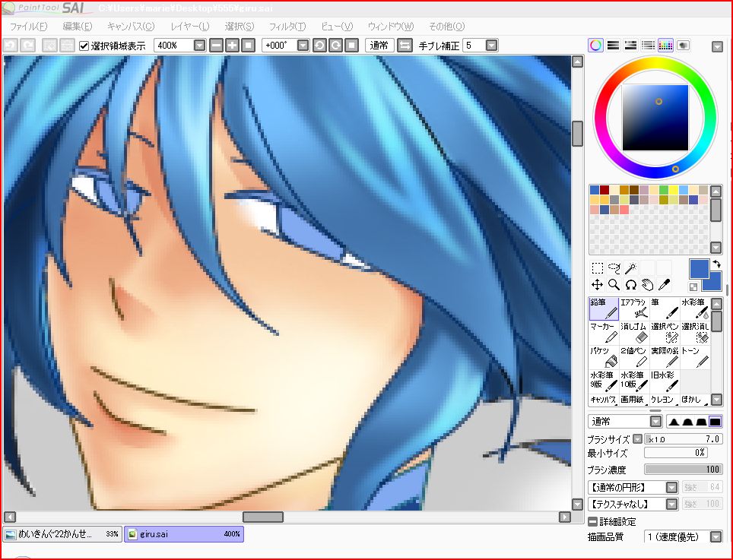
Task: Select the 筆 brush tool
Action: pos(665,308)
